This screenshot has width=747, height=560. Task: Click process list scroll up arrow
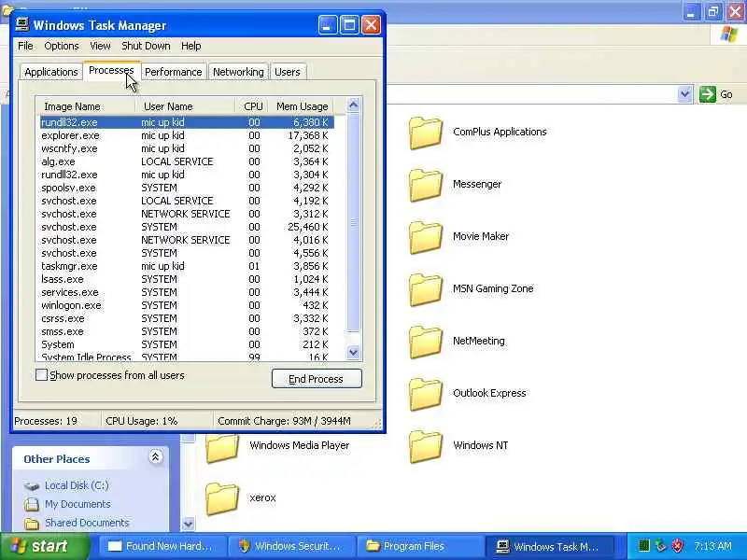click(354, 105)
